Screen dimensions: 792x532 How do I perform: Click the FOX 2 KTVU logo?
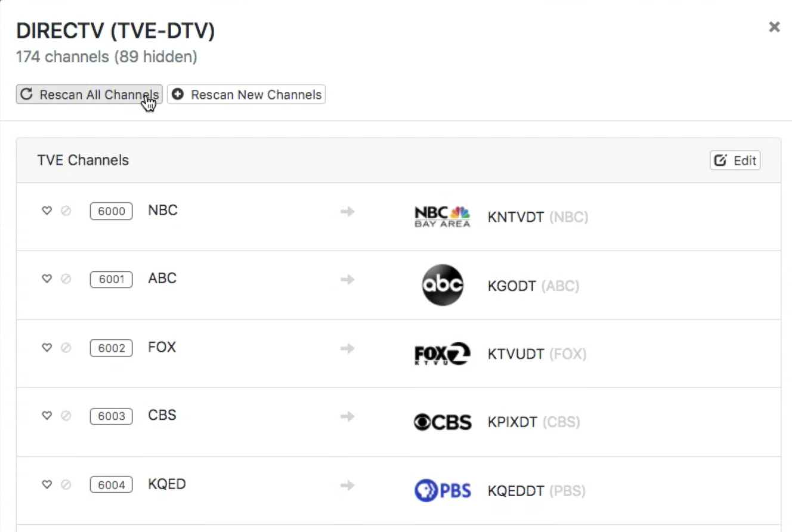click(442, 354)
